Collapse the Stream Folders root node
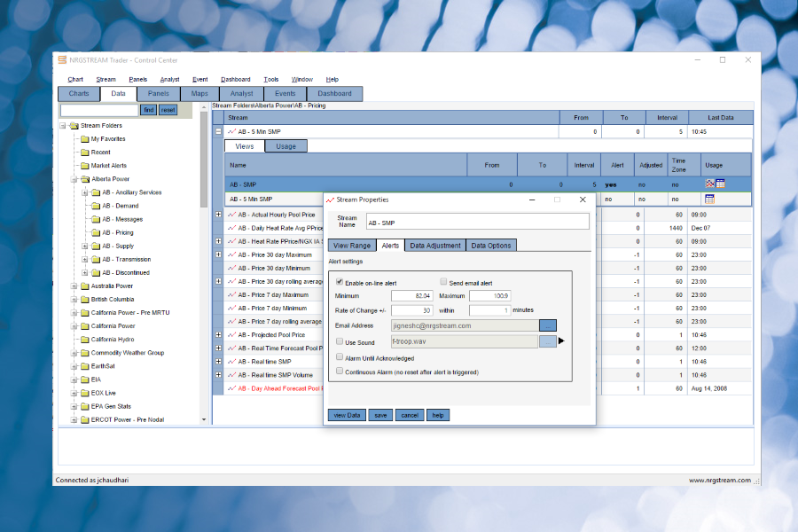The height and width of the screenshot is (532, 798). [63, 125]
